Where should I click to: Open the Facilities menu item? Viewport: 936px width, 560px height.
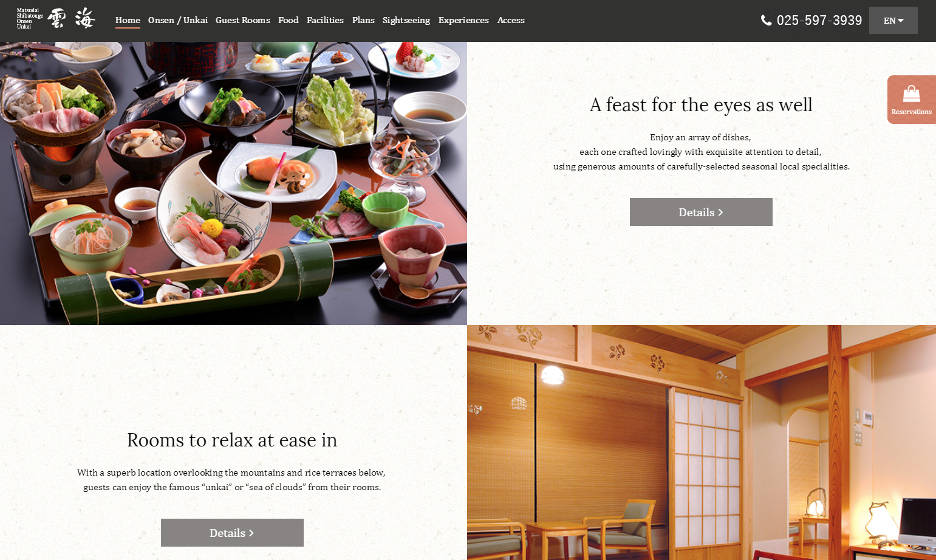tap(325, 20)
